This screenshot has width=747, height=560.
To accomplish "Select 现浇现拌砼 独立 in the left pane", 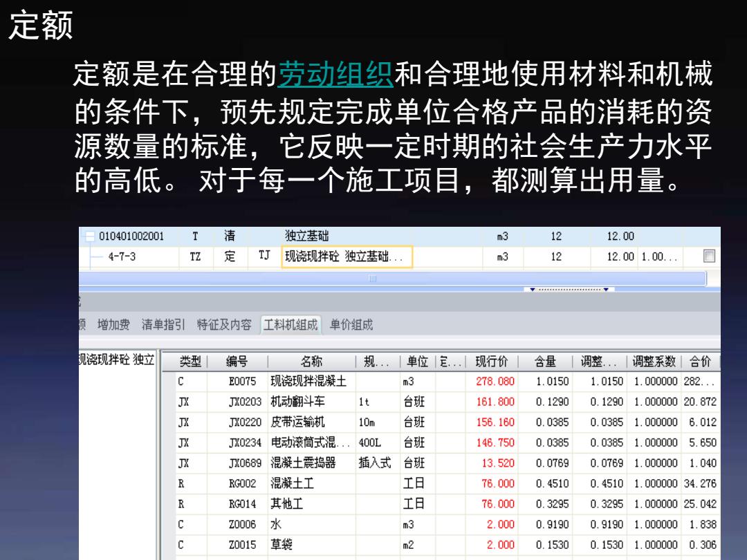I will (x=117, y=360).
